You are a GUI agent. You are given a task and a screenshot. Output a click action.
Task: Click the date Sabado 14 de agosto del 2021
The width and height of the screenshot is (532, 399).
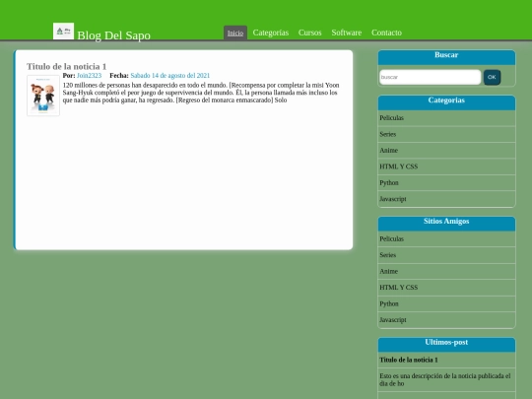coord(170,75)
